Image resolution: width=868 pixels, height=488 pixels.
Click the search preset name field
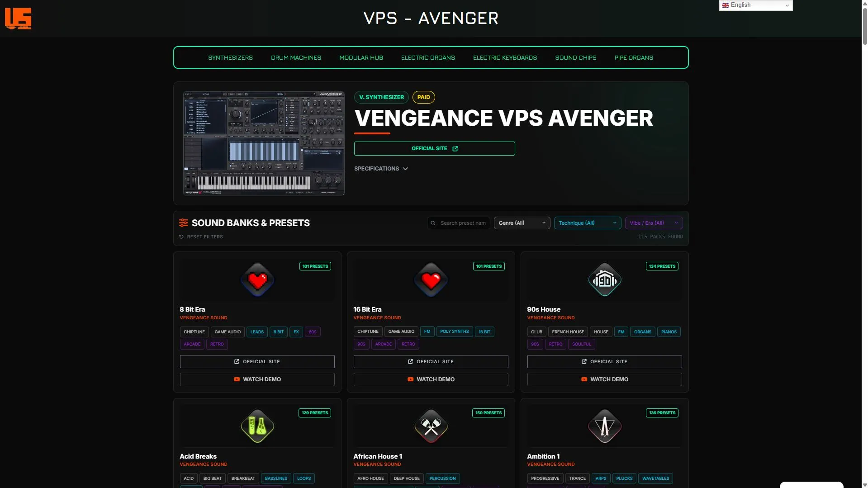[462, 223]
